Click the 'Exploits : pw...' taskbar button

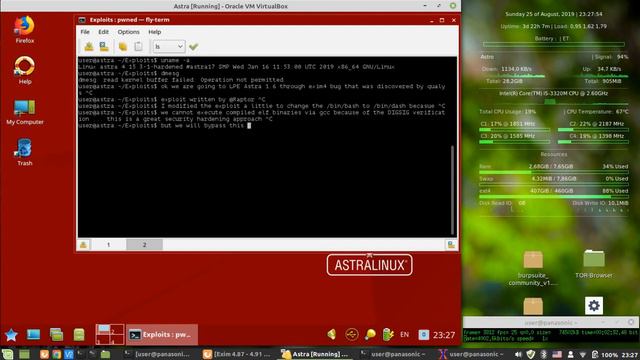(x=162, y=335)
